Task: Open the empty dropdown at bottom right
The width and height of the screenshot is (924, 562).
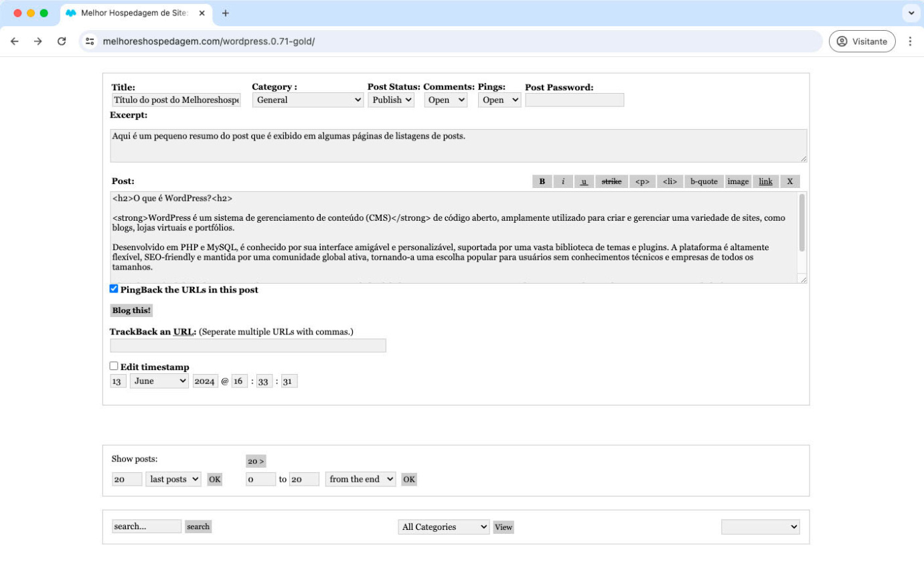Action: click(x=761, y=527)
